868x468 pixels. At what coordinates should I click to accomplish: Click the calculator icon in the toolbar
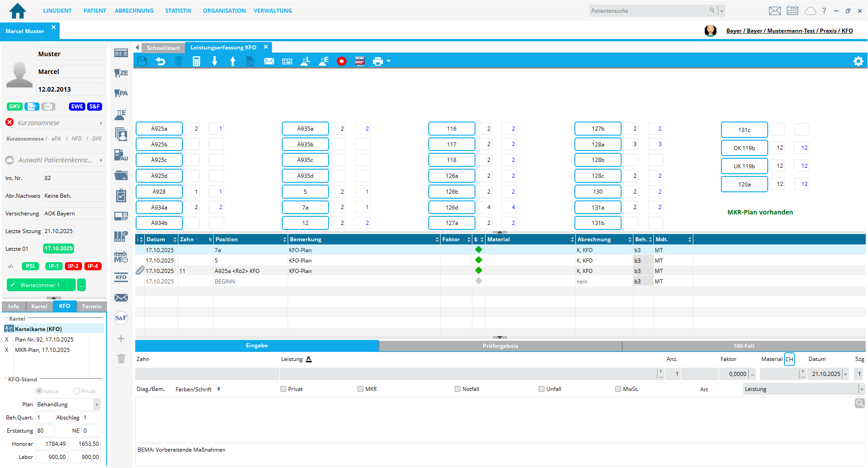tap(196, 61)
